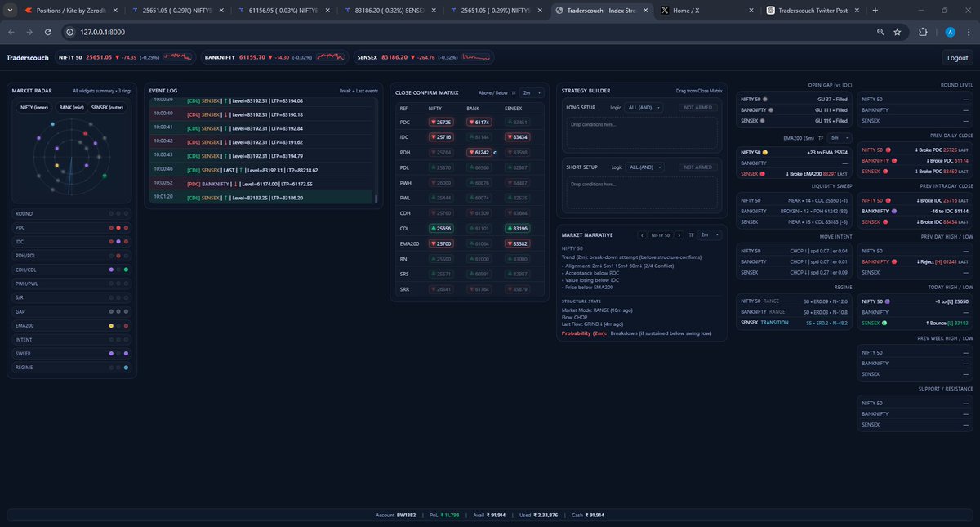Click the previous index arrow in Market Narrative
Image resolution: width=980 pixels, height=527 pixels.
tap(642, 234)
